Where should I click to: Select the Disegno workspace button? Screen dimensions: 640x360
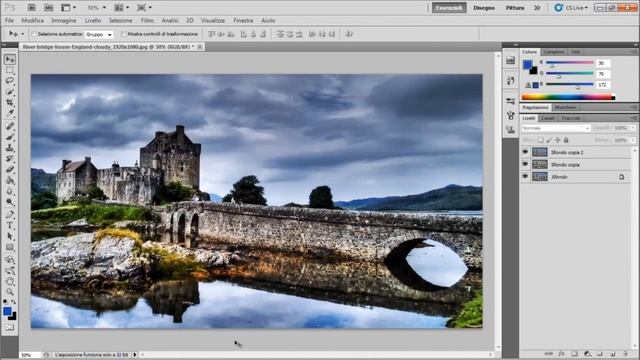[484, 8]
